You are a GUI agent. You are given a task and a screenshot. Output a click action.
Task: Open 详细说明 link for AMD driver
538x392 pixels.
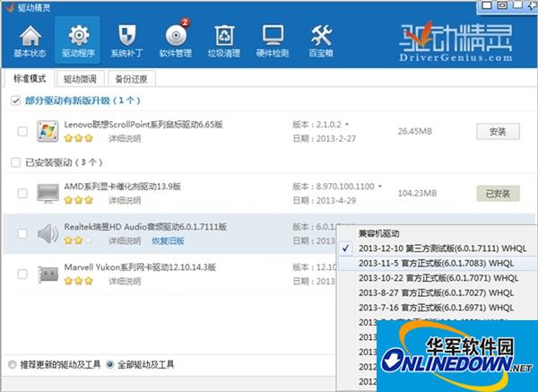125,200
